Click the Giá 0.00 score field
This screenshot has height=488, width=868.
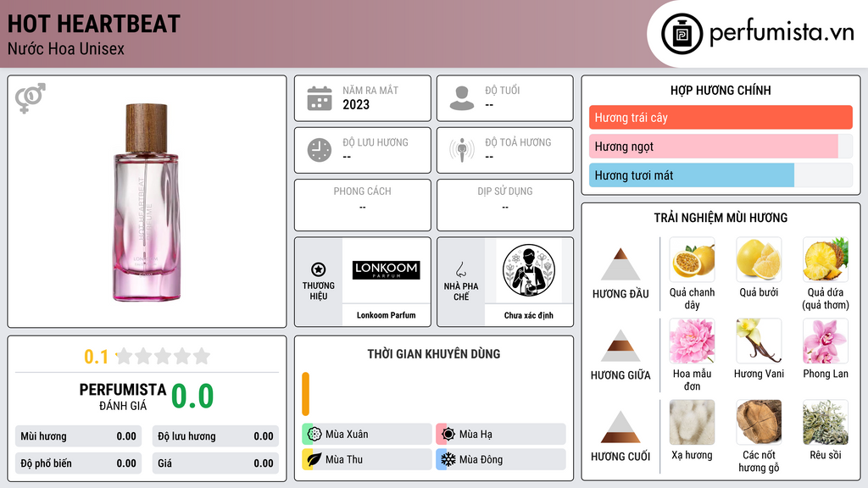click(x=215, y=463)
